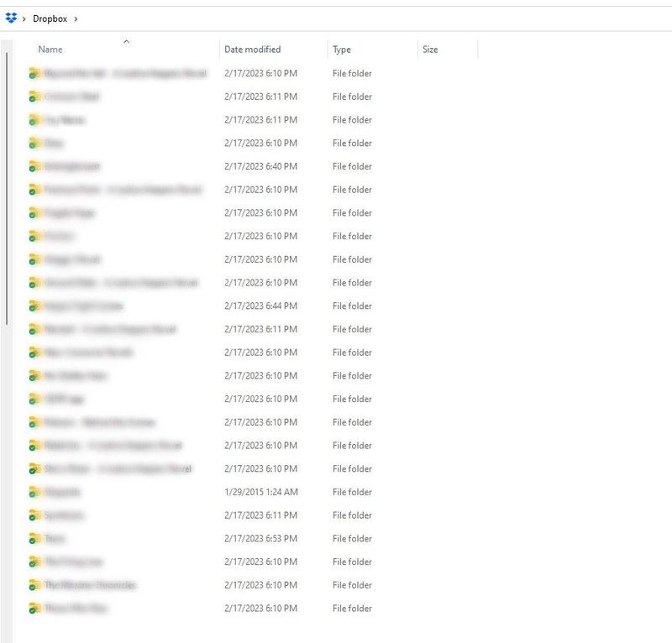Sort by the Date modified column header
This screenshot has width=672, height=643.
253,50
